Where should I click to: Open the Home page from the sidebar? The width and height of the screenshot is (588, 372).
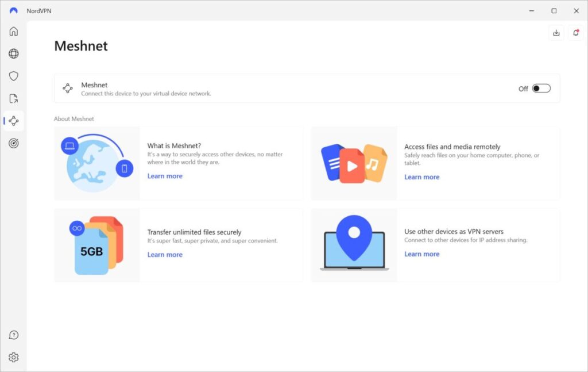(14, 31)
